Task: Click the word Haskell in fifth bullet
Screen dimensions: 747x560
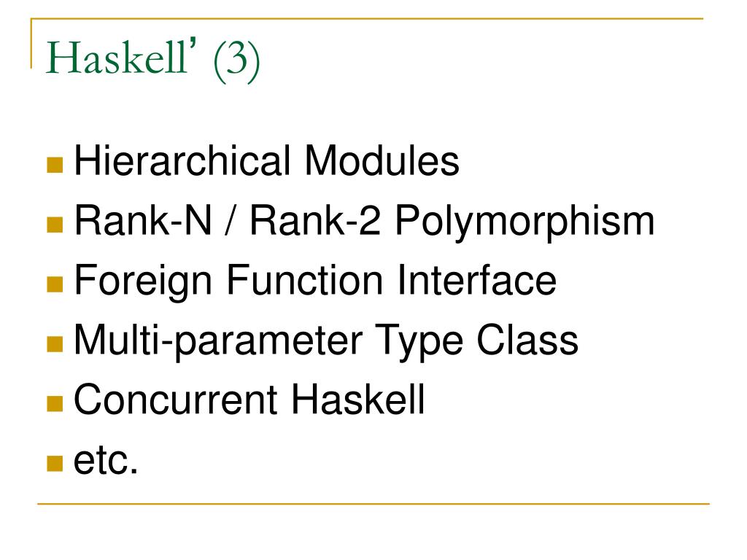Action: [x=357, y=399]
